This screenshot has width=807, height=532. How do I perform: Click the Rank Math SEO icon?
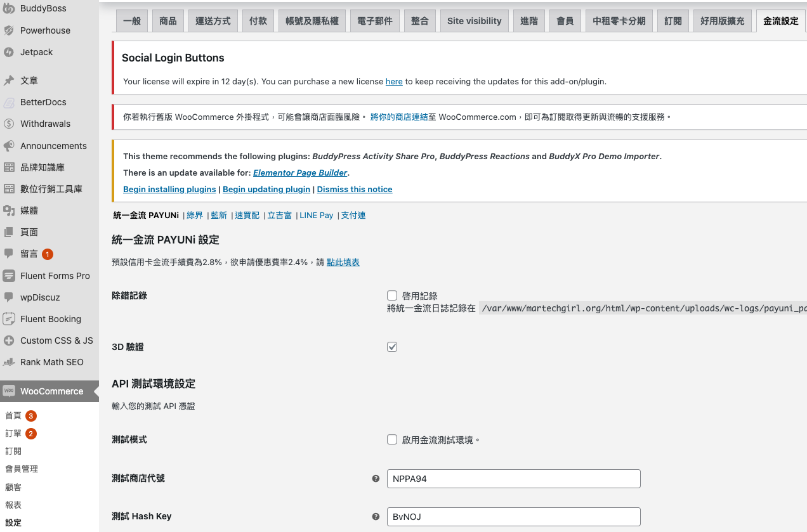pyautogui.click(x=9, y=362)
